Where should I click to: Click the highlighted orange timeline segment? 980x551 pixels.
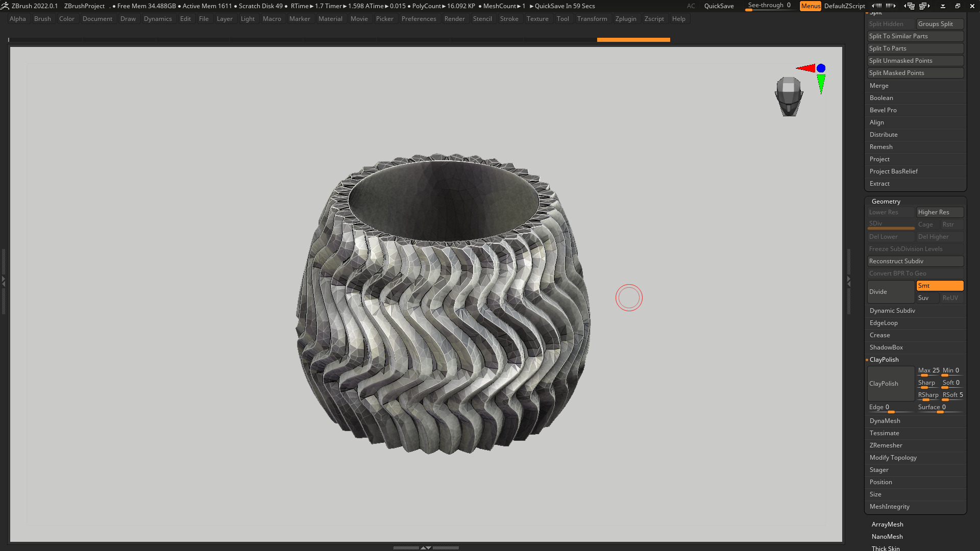633,39
